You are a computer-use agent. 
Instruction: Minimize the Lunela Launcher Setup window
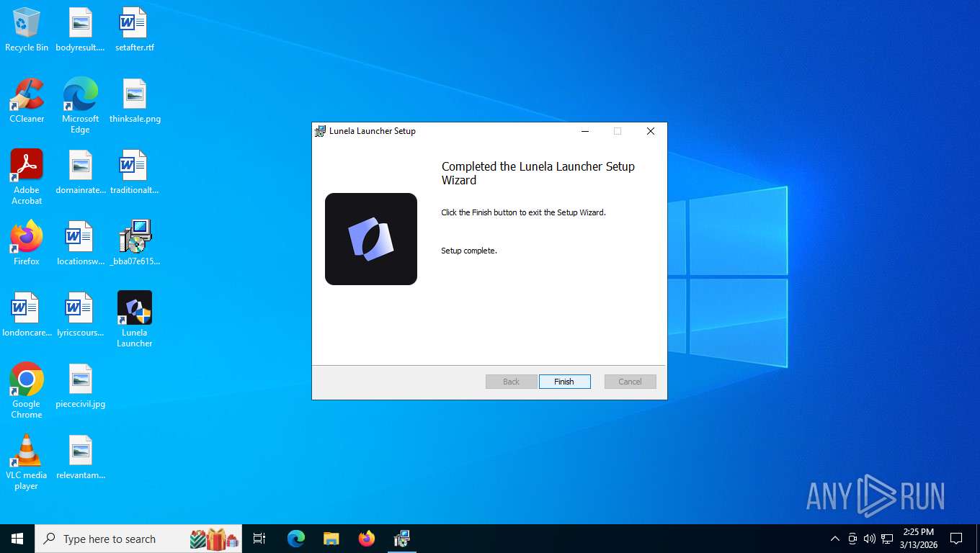[585, 131]
